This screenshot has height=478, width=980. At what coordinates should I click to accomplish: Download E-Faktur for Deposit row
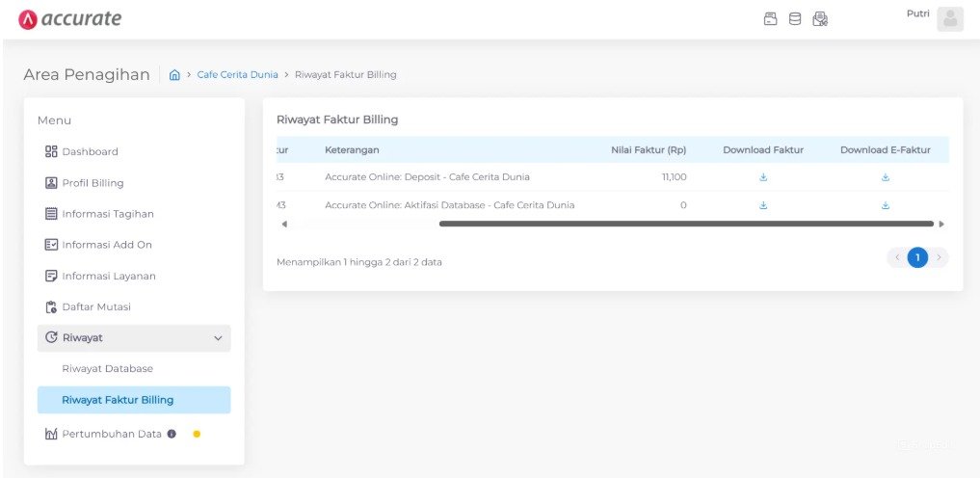[885, 177]
